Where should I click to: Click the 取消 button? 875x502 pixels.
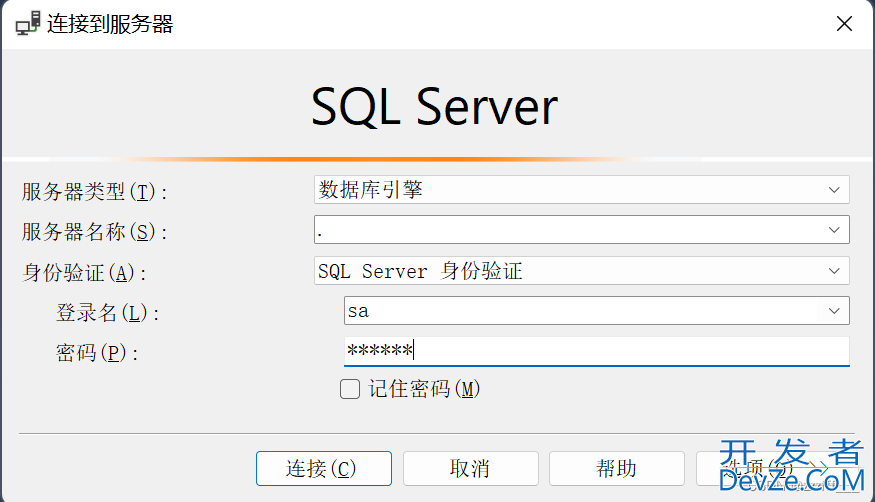point(470,469)
